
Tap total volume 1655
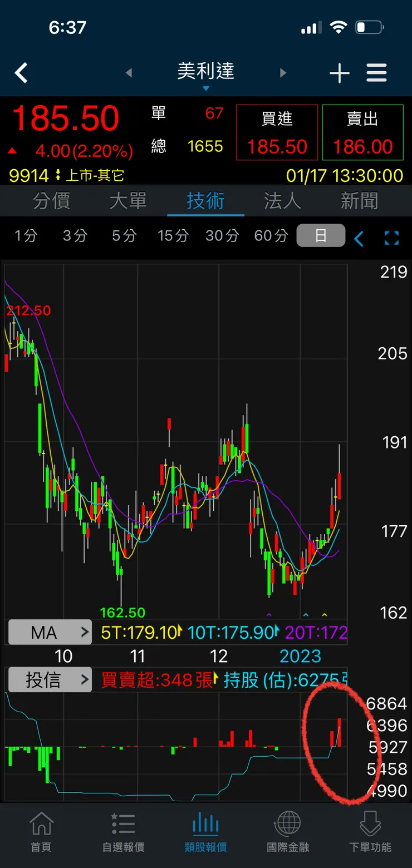pos(205,146)
